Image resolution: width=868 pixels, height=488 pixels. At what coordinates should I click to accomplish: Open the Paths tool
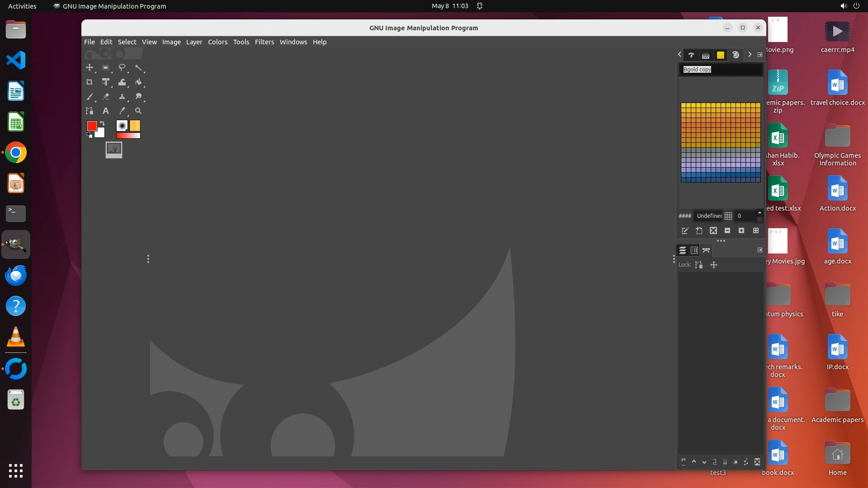click(90, 111)
